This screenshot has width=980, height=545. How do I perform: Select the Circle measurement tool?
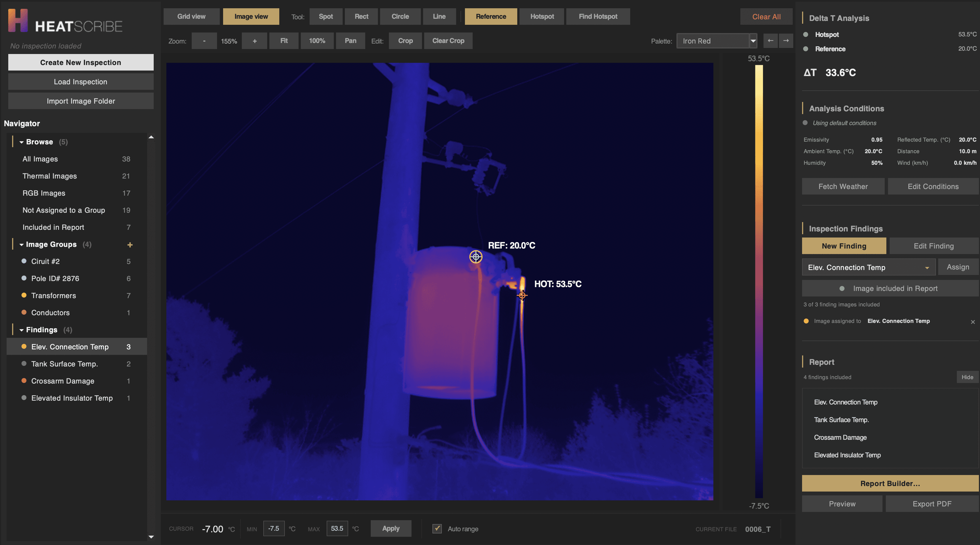click(400, 16)
